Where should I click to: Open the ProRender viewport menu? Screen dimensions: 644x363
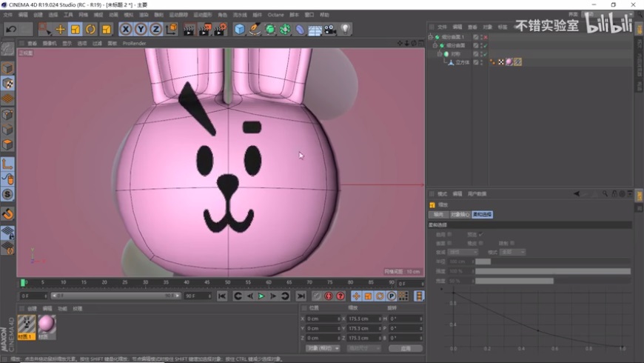(134, 43)
